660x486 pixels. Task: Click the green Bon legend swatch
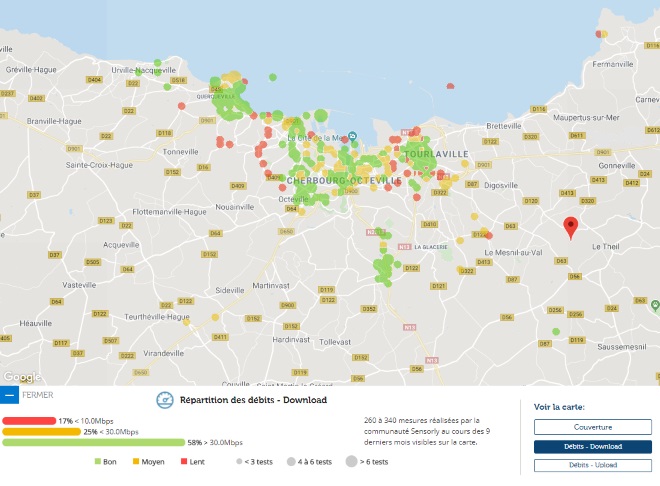(98, 462)
